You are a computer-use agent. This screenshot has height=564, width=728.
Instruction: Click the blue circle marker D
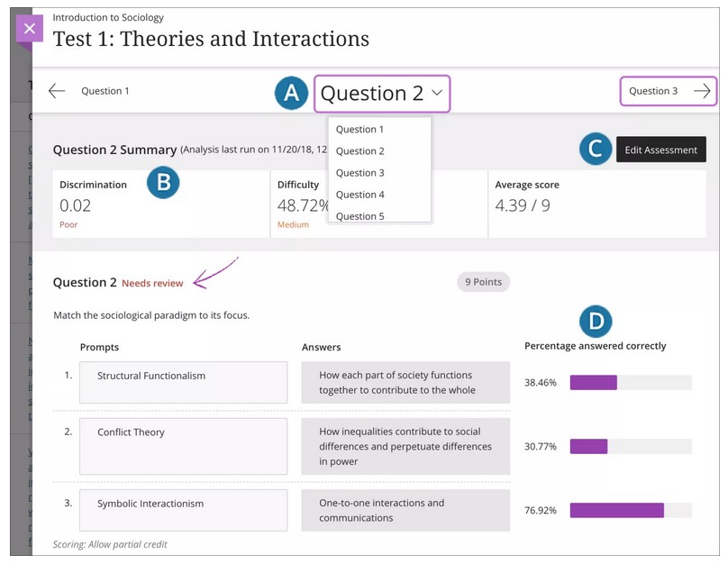click(x=596, y=322)
